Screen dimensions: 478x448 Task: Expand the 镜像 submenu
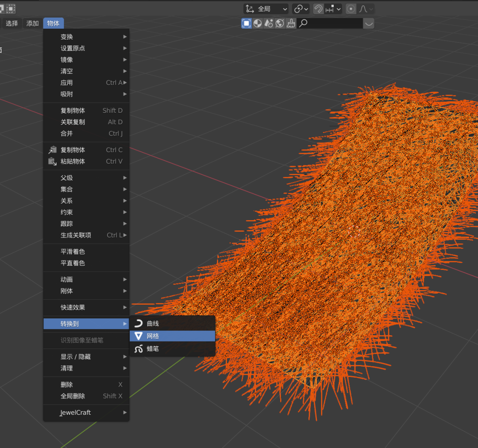click(x=86, y=60)
